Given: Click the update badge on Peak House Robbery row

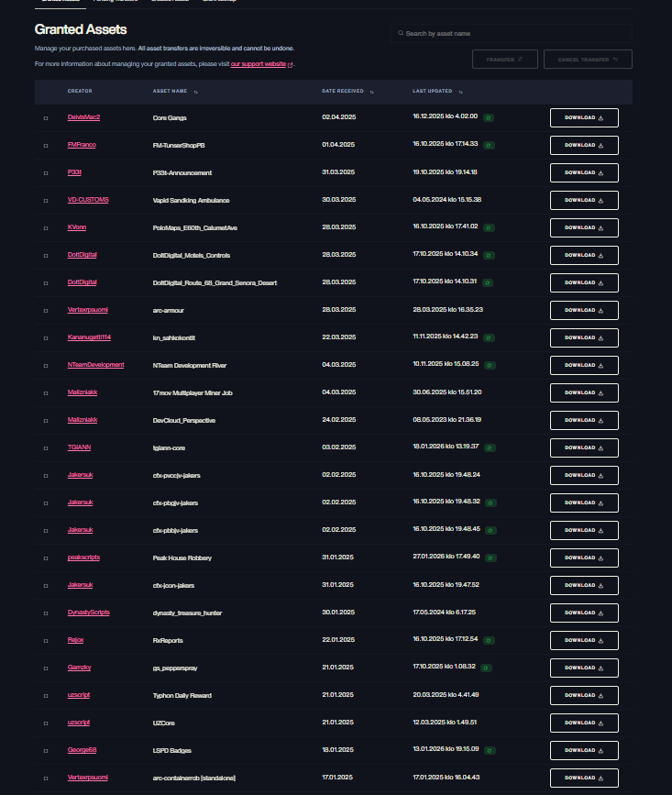Looking at the screenshot, I should pyautogui.click(x=490, y=558).
